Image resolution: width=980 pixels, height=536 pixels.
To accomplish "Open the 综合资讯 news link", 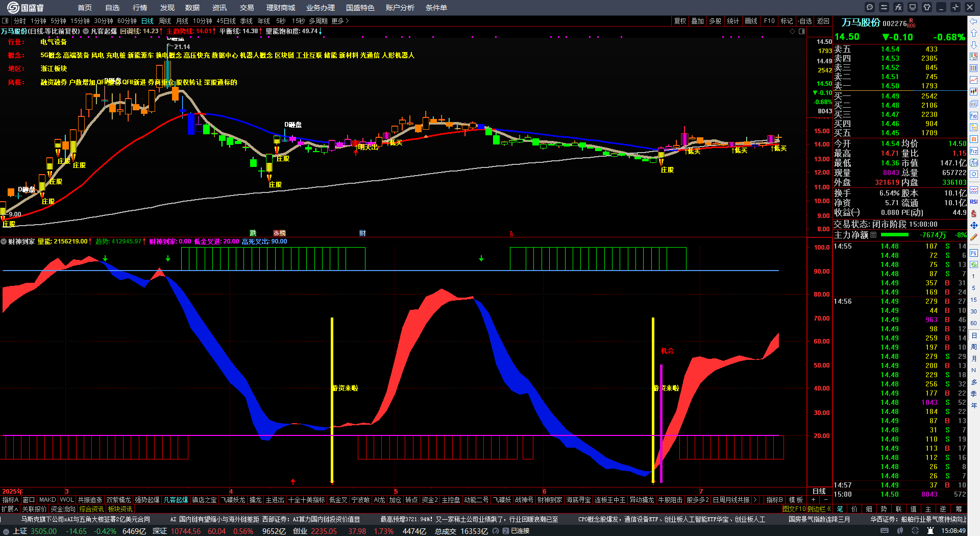I will (x=91, y=509).
